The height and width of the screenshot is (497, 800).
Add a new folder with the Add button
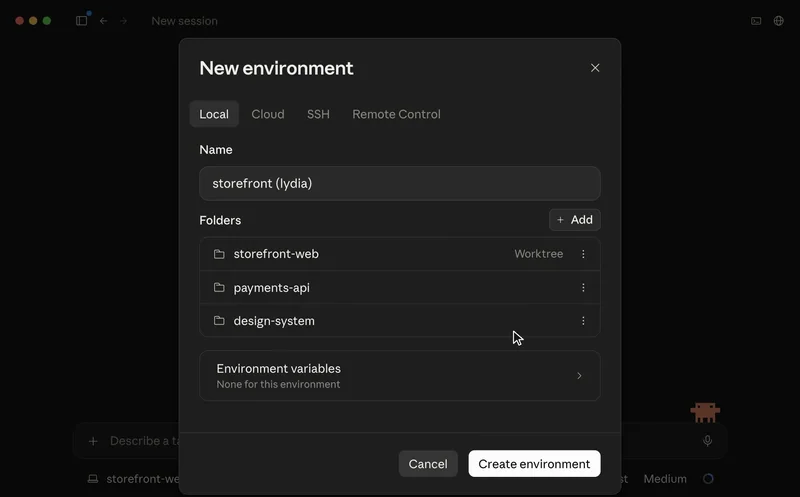coord(574,220)
